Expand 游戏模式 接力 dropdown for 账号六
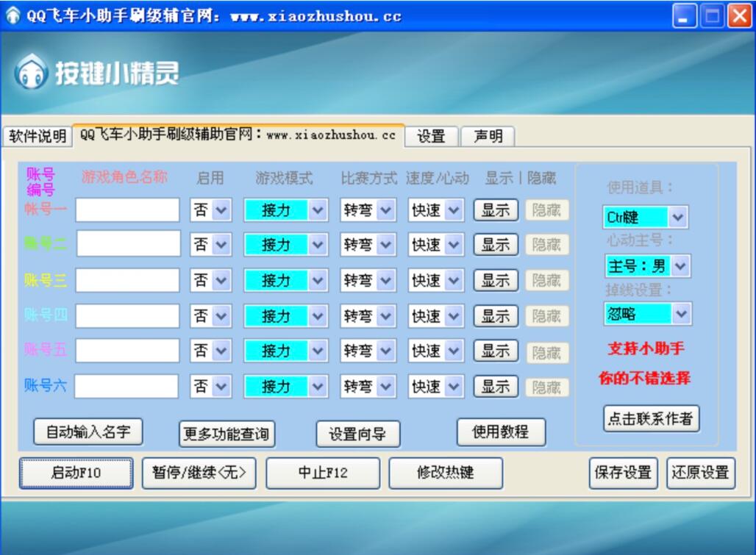 (317, 387)
